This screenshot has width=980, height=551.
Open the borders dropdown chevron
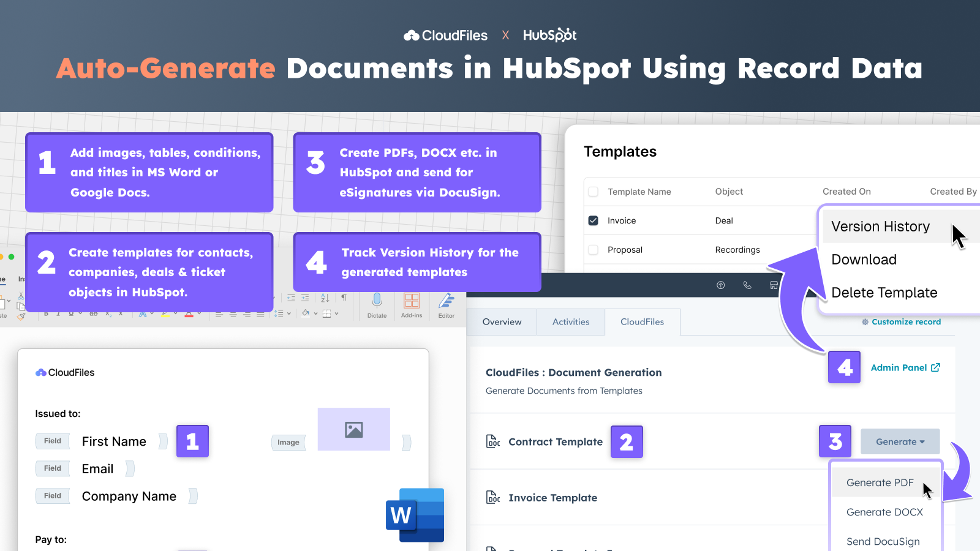[x=336, y=313]
